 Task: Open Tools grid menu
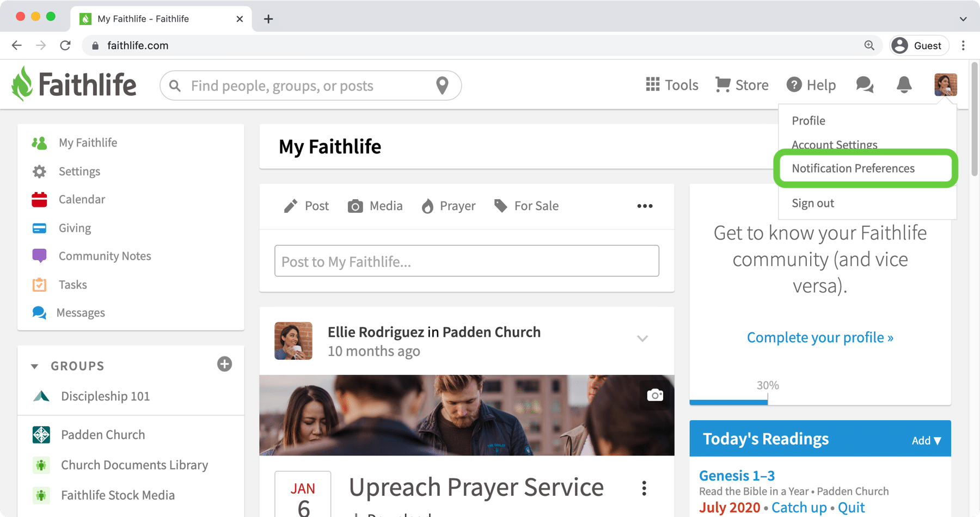click(x=672, y=85)
